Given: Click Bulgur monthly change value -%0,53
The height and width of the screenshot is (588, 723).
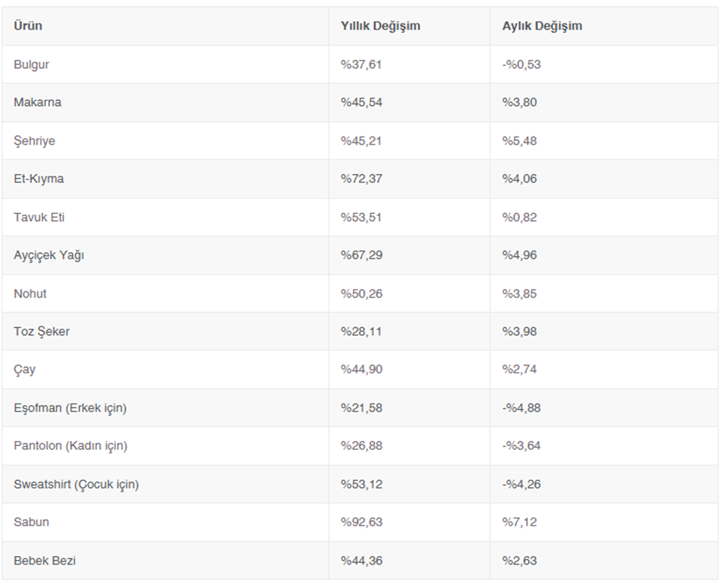Looking at the screenshot, I should [522, 64].
